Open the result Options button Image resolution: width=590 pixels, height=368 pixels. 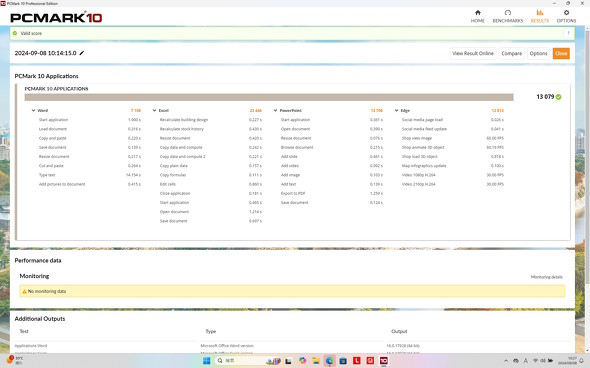coord(538,53)
